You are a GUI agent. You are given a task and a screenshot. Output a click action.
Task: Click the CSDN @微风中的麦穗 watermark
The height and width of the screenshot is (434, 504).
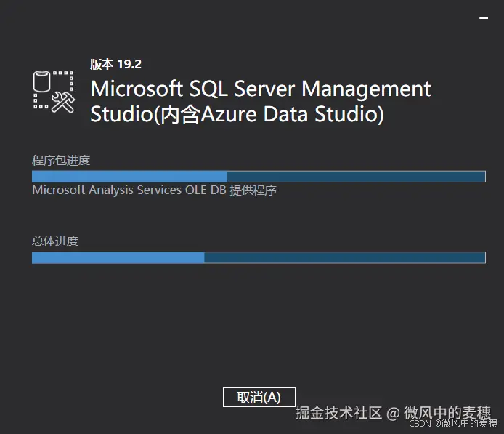pyautogui.click(x=449, y=423)
